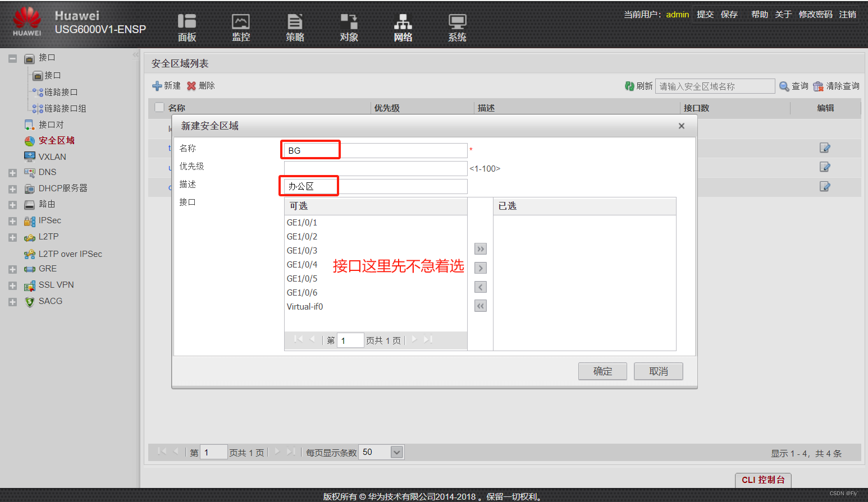Select VXLAN in the sidebar
Image resolution: width=868 pixels, height=502 pixels.
click(x=52, y=156)
